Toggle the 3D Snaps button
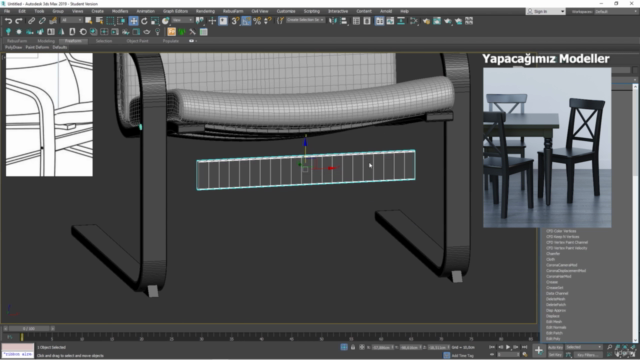Image resolution: width=640 pixels, height=360 pixels. pos(235,21)
